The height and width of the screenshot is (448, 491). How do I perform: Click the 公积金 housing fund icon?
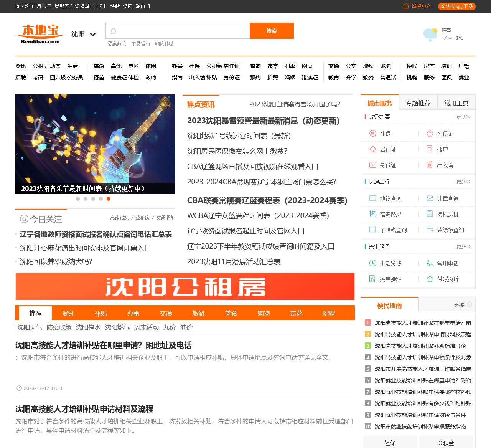[430, 134]
